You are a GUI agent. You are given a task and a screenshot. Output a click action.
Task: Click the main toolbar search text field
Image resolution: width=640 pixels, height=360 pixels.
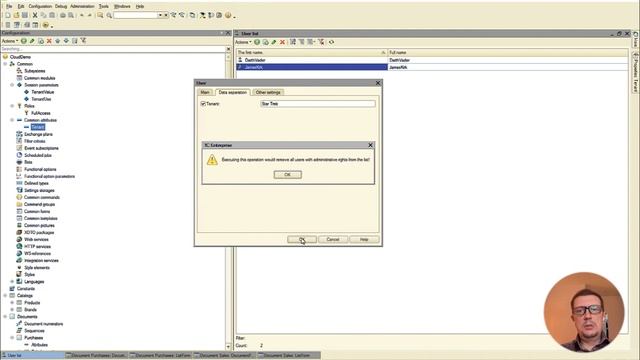click(136, 15)
